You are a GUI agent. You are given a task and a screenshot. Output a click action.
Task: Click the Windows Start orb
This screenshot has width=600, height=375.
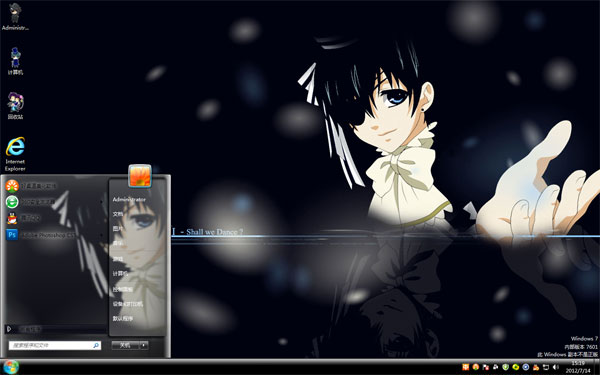pos(10,367)
